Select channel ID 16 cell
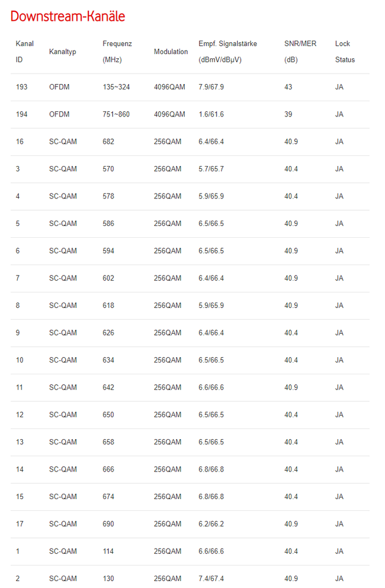 (x=20, y=142)
